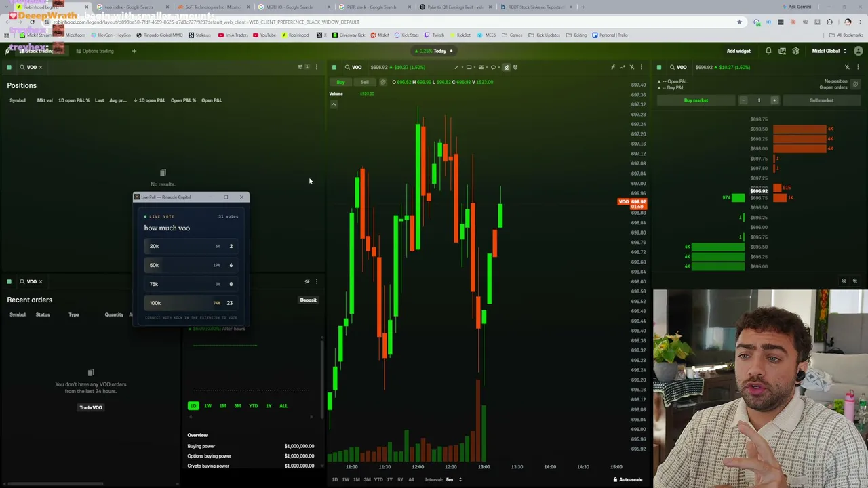Select ALL range in account chart
The image size is (868, 488).
[283, 406]
